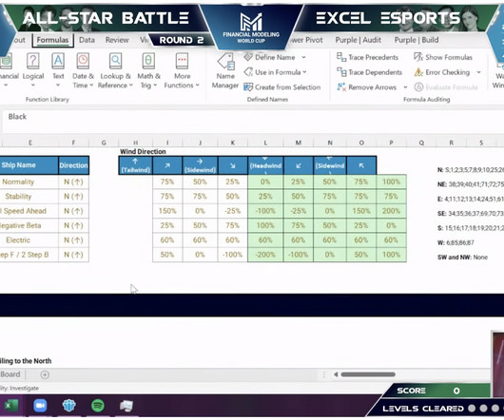Click the Show Formulas icon
The width and height of the screenshot is (504, 420).
tap(418, 57)
